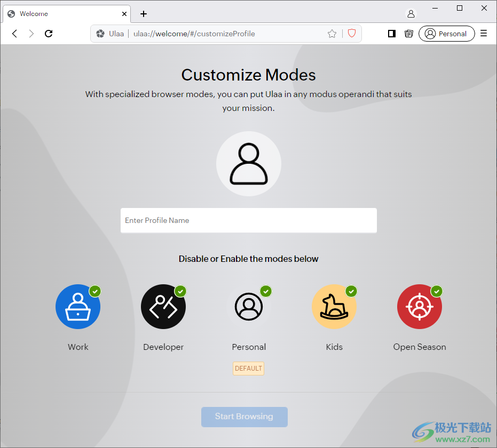This screenshot has width=497, height=448.
Task: Click the DEFAULT badge under Personal
Action: [249, 369]
